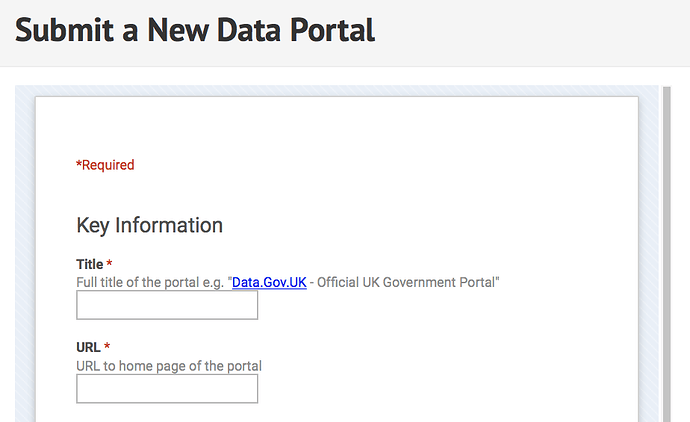Click the bold "Title" field label
Viewport: 690px width, 422px height.
(x=90, y=264)
